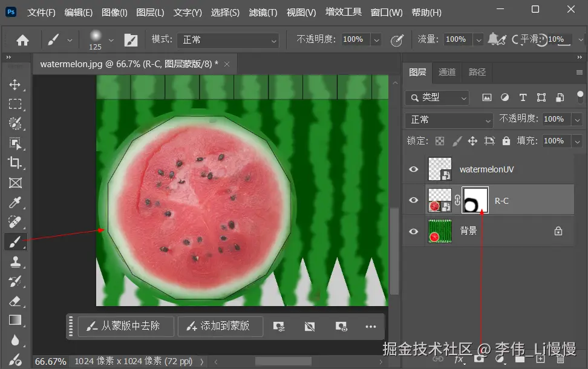Select the Quick Selection tool

pyautogui.click(x=15, y=123)
